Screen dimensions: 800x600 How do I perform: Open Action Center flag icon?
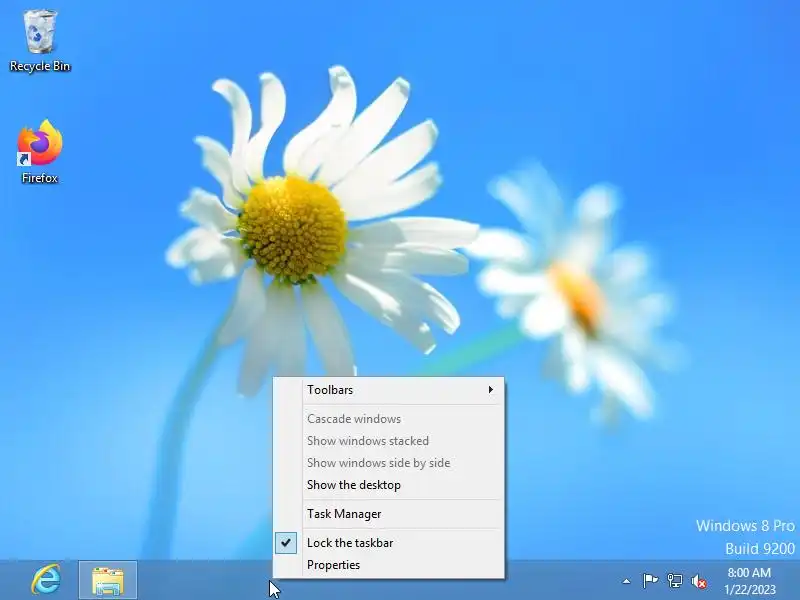[650, 581]
